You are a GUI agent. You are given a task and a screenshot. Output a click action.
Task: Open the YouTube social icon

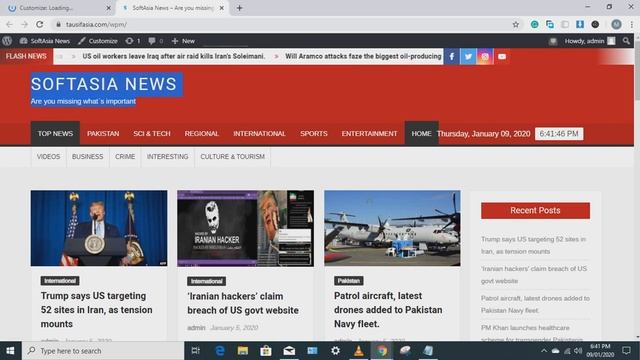coord(502,56)
